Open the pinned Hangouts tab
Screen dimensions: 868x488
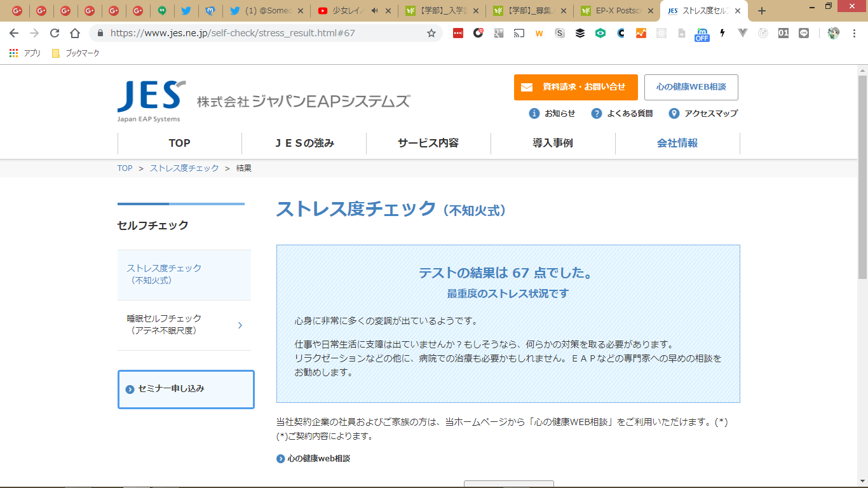tap(162, 11)
